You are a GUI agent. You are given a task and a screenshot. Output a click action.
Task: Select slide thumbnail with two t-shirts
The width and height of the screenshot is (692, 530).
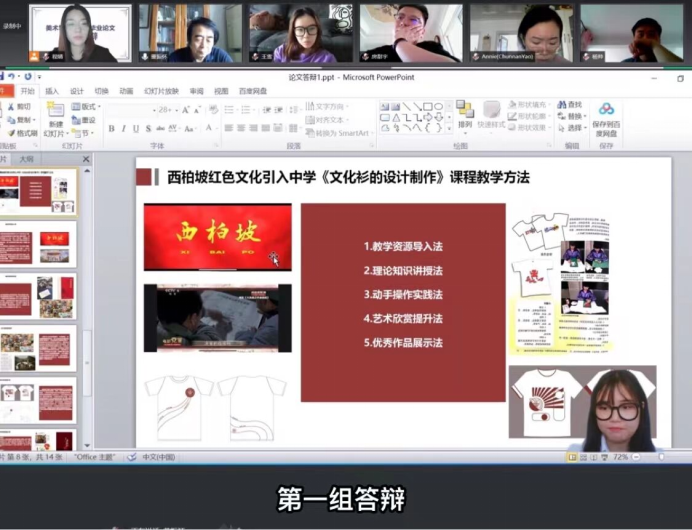(38, 400)
